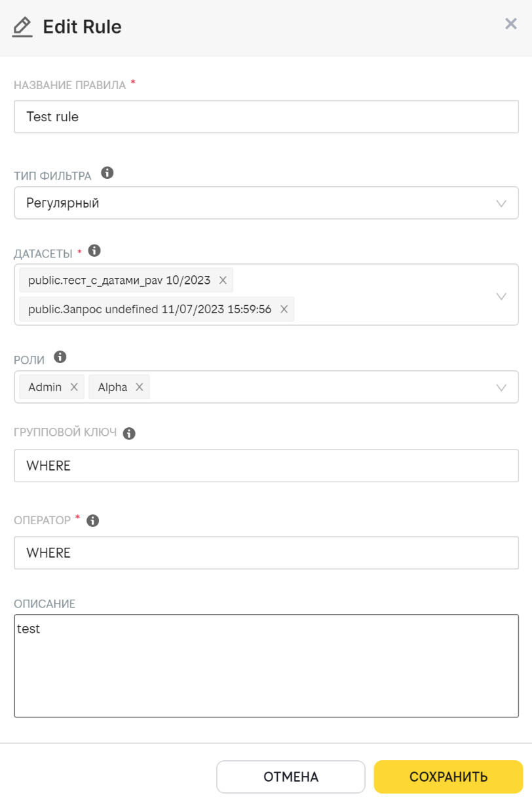The image size is (532, 808).
Task: Remove the public.тест_с_датами_pav dataset tag
Action: click(223, 280)
